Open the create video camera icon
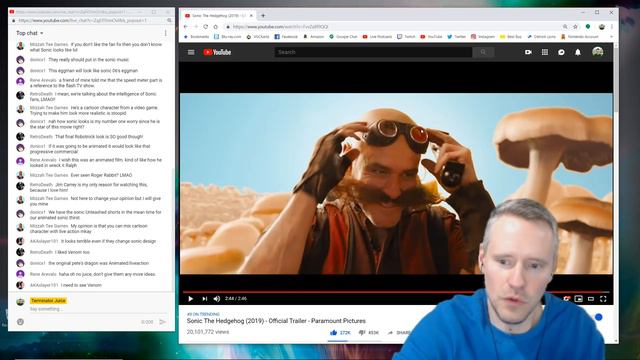This screenshot has width=640, height=360. (x=528, y=52)
